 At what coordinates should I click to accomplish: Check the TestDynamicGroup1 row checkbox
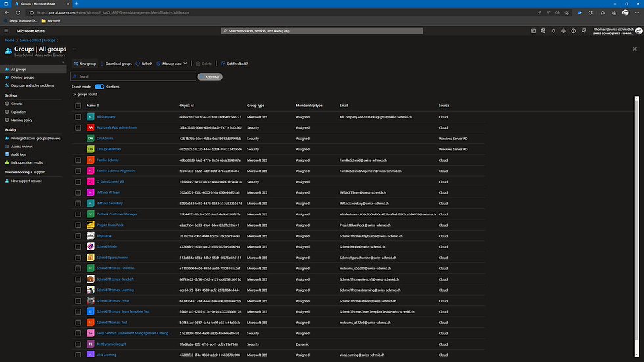click(x=78, y=344)
